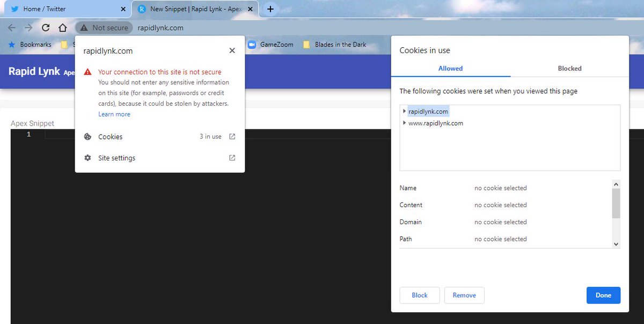The image size is (644, 324).
Task: Click the Site settings gear icon
Action: [x=87, y=158]
